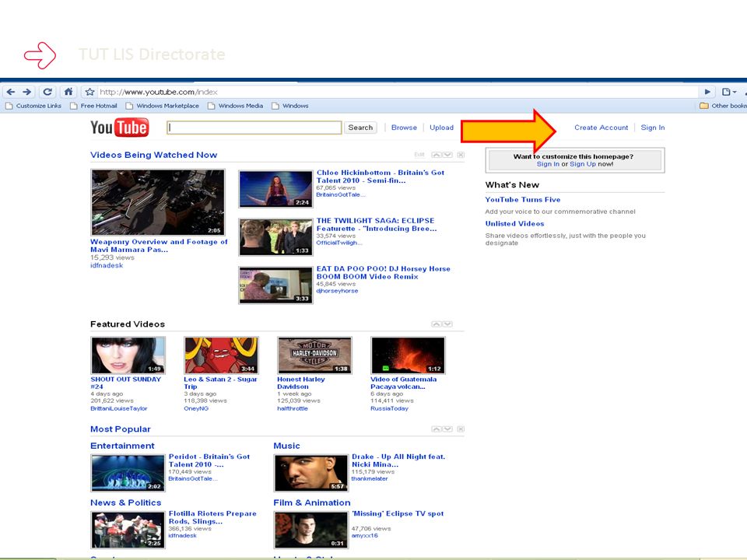Screen dimensions: 747x560
Task: Open YouTube Turns Five link
Action: 523,200
